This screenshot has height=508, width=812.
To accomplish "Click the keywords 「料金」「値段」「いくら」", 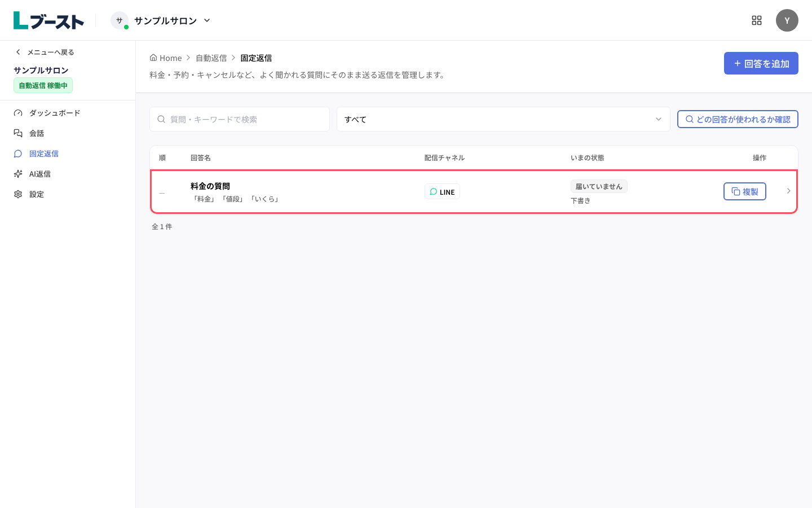I will (235, 199).
